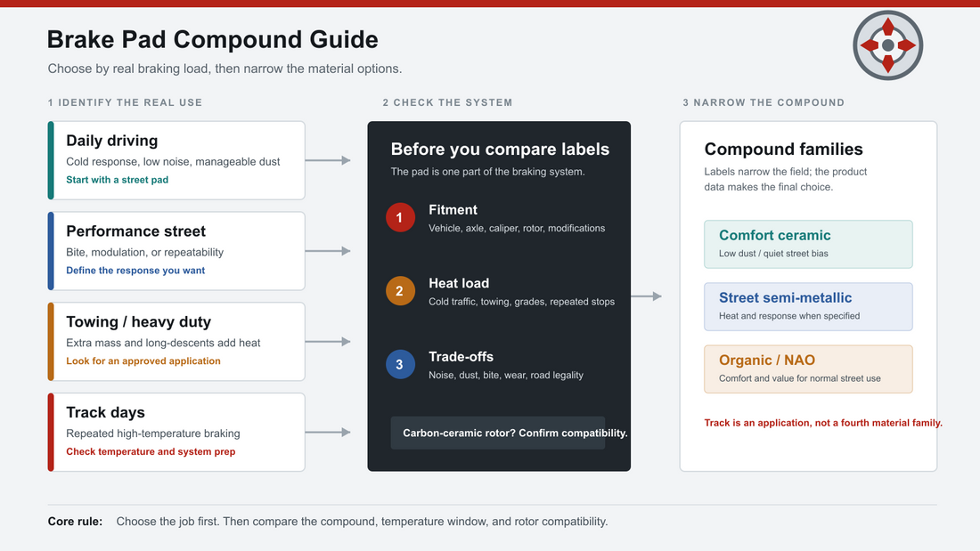The width and height of the screenshot is (980, 551).
Task: Follow the Start with a street pad link
Action: click(117, 180)
